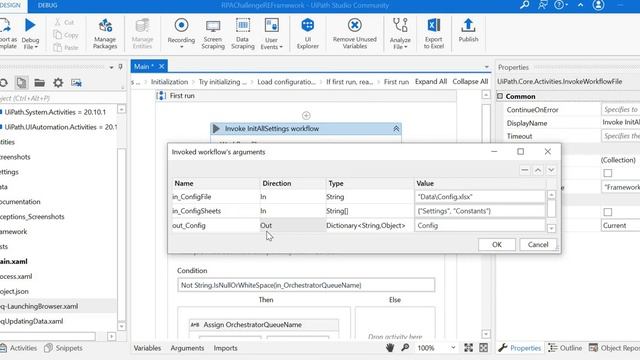Collapse the Invoke InitAllSettings activity
The image size is (640, 360).
click(396, 129)
